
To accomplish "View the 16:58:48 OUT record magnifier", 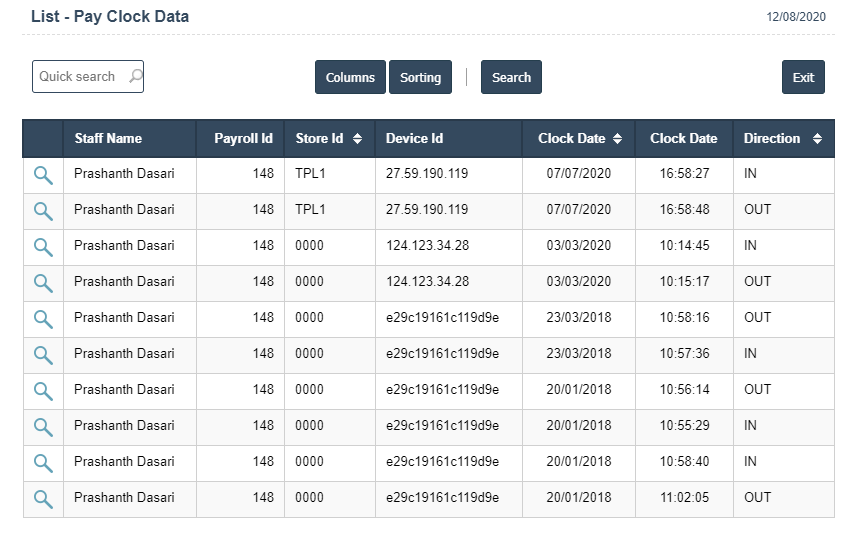I will [43, 211].
